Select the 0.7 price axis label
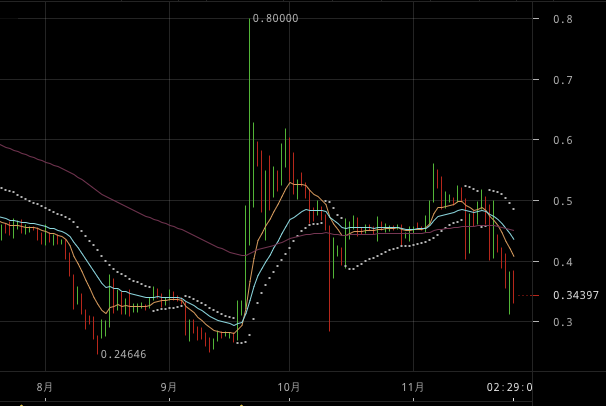This screenshot has height=406, width=606. click(563, 80)
